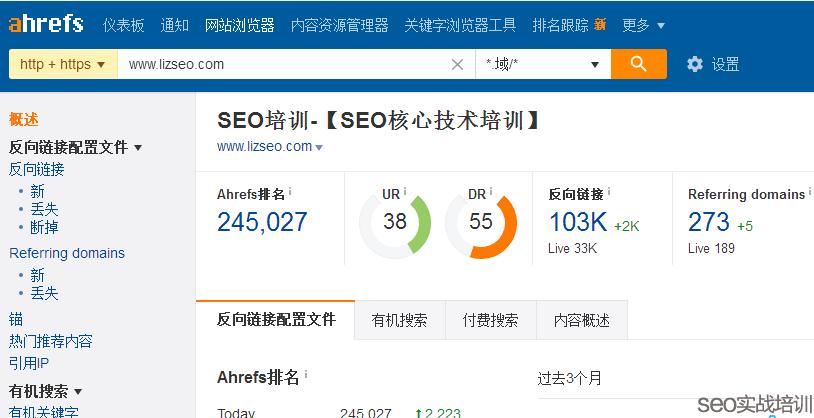814x418 pixels.
Task: Click info icon beside DR
Action: click(491, 192)
